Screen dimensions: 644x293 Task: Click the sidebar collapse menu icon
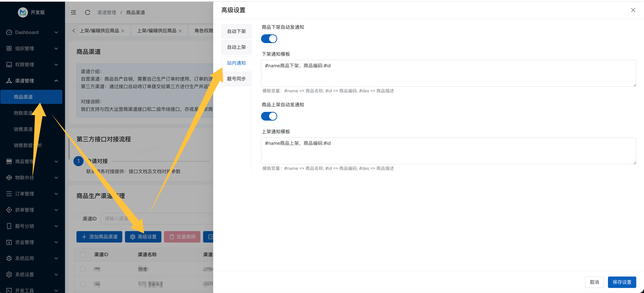pos(73,12)
